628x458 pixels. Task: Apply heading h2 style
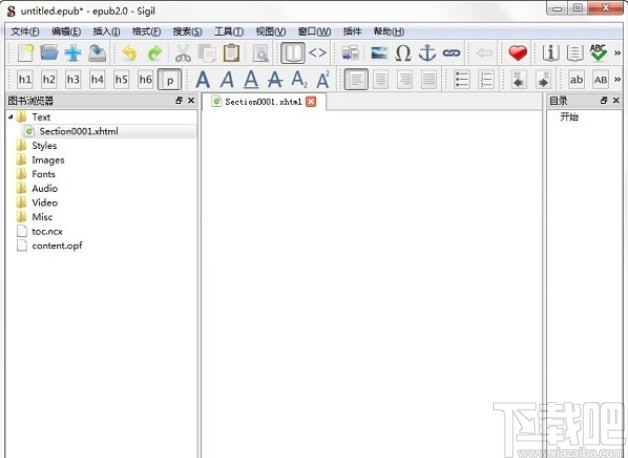tap(49, 79)
